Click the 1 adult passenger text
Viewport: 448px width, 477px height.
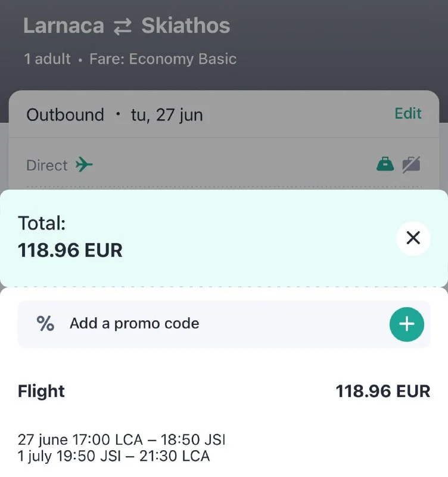pyautogui.click(x=47, y=59)
